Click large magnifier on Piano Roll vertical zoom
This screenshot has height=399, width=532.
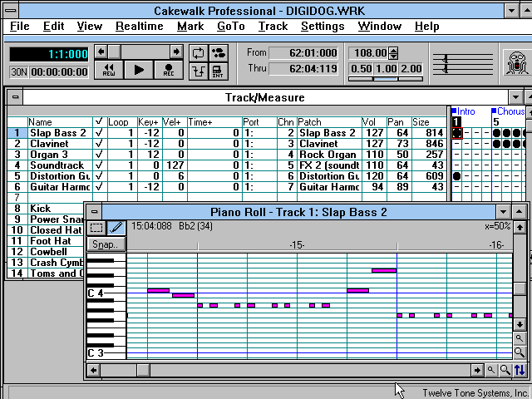pyautogui.click(x=520, y=352)
